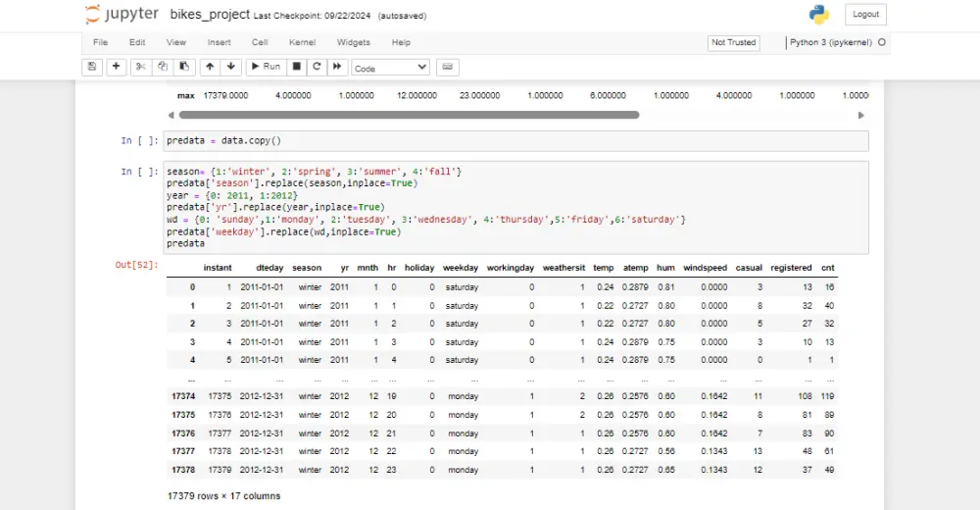Click the workingday column header
The width and height of the screenshot is (980, 510).
(x=510, y=268)
